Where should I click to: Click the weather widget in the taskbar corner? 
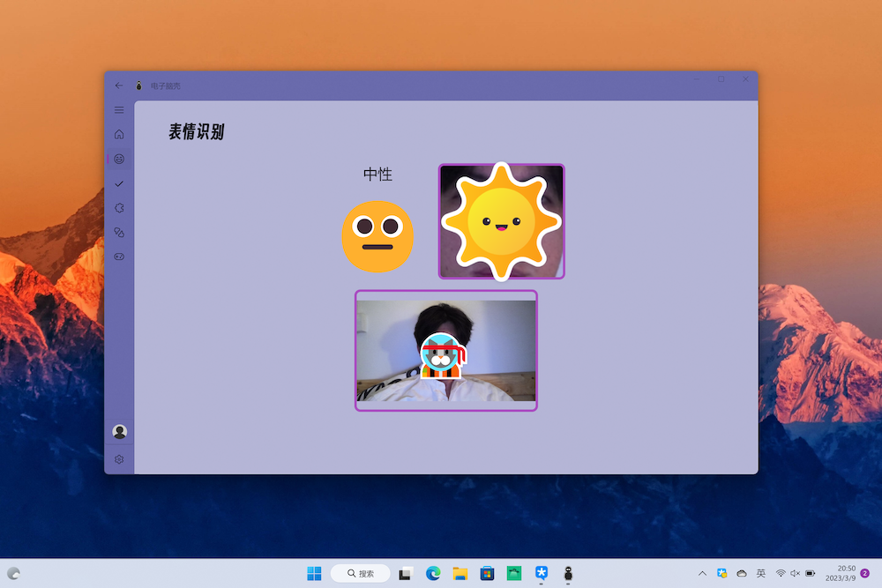(14, 573)
